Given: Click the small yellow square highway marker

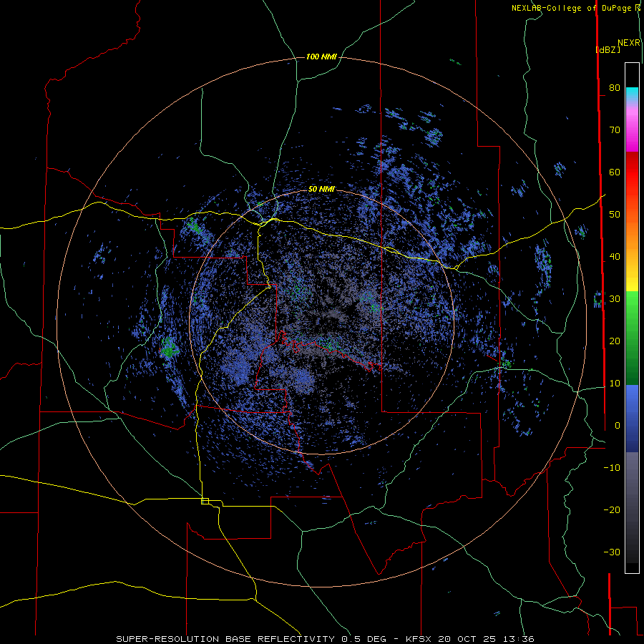Looking at the screenshot, I should point(205,501).
